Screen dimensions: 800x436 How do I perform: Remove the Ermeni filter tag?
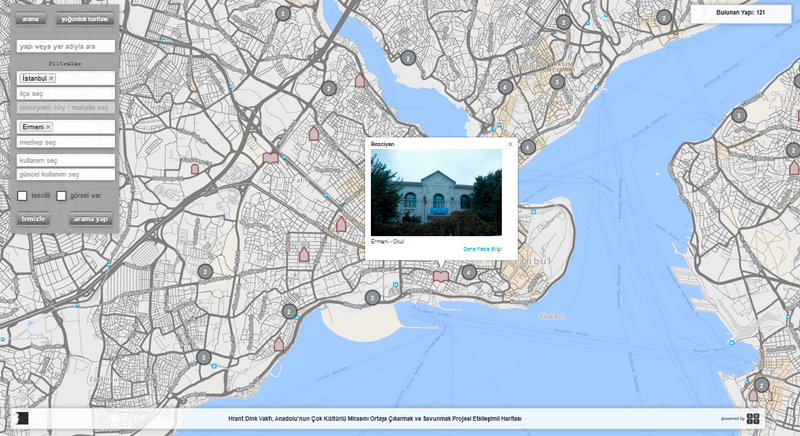(x=48, y=127)
